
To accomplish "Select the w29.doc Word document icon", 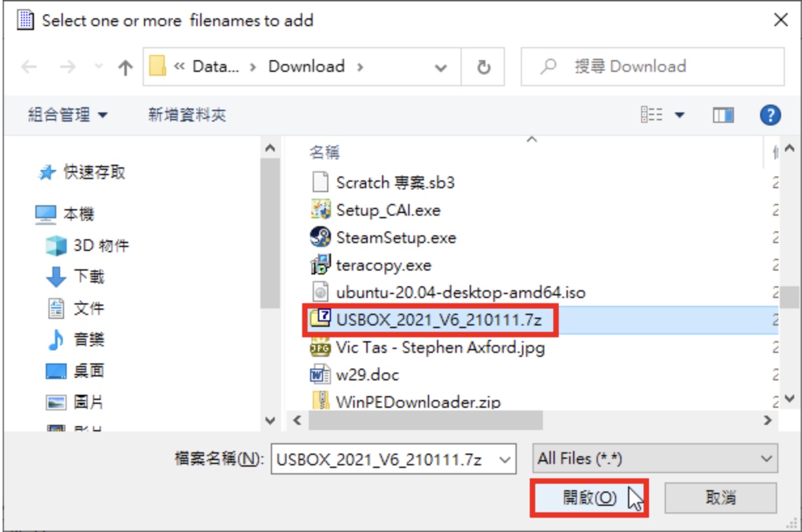I will [321, 374].
